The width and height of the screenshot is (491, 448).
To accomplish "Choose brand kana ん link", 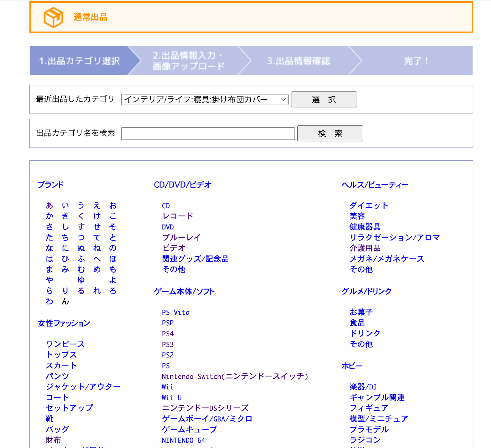I will 65,301.
